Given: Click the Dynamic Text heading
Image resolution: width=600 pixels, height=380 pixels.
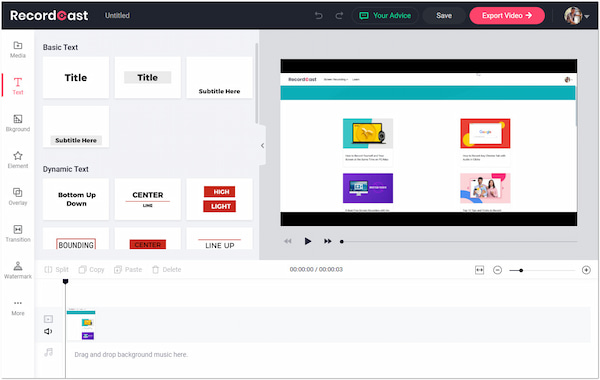Looking at the screenshot, I should [x=65, y=169].
